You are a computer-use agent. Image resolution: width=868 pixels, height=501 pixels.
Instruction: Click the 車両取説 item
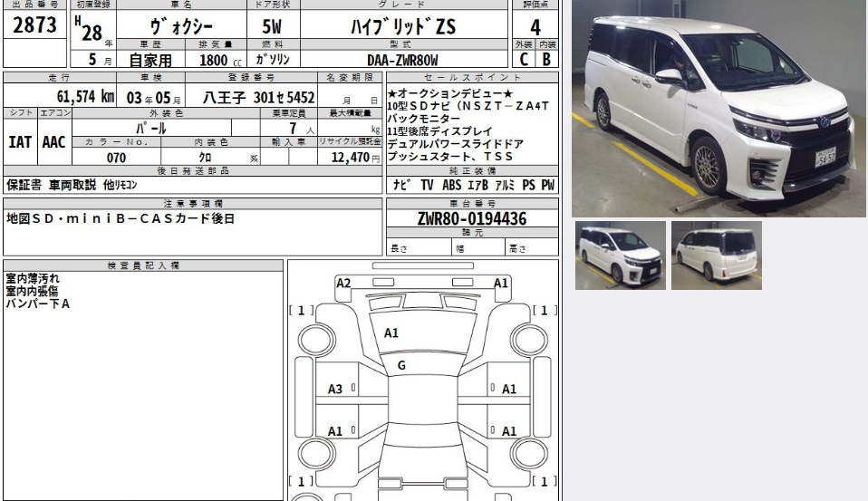(x=72, y=185)
